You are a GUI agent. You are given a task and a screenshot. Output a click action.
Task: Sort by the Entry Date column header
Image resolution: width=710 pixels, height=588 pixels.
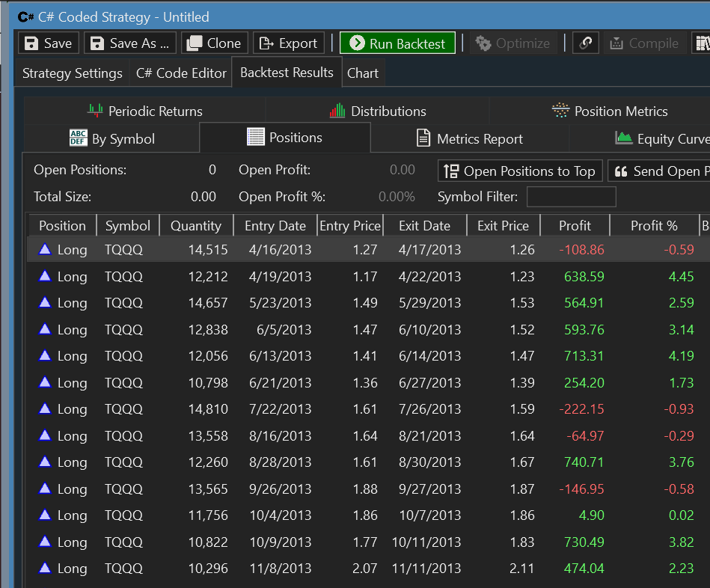point(275,226)
